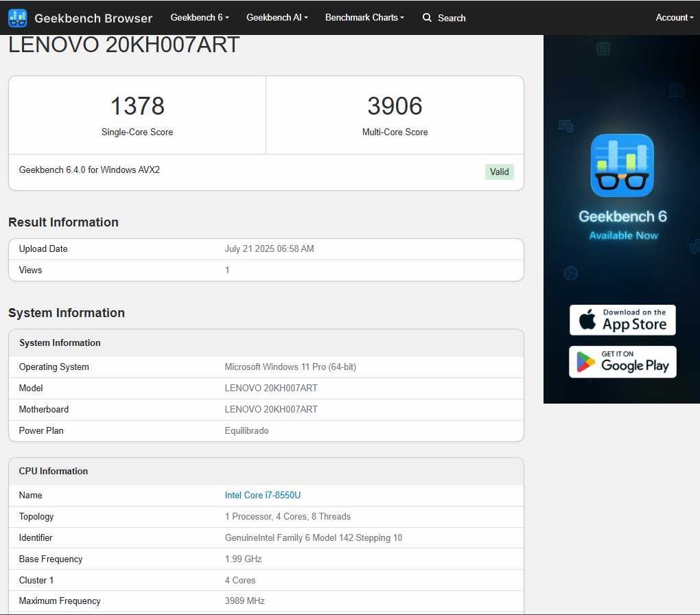Click '1 Processor, 4 Cores, 8 Threads' text
The height and width of the screenshot is (615, 700).
tap(288, 516)
